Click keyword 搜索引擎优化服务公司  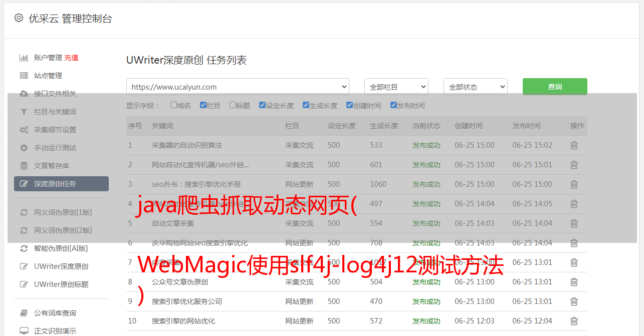[187, 301]
